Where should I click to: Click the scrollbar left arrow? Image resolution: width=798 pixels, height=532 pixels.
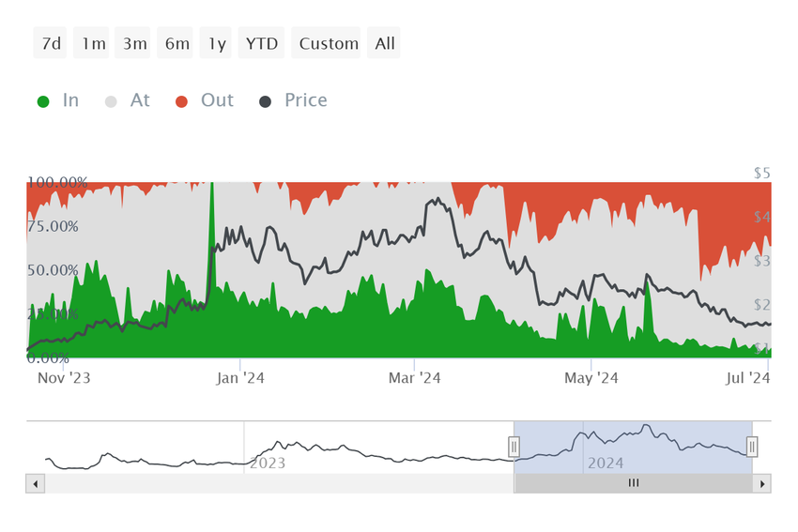pyautogui.click(x=35, y=484)
